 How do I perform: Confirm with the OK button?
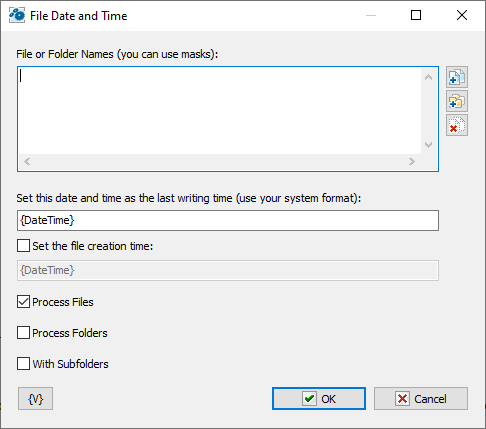tap(319, 398)
